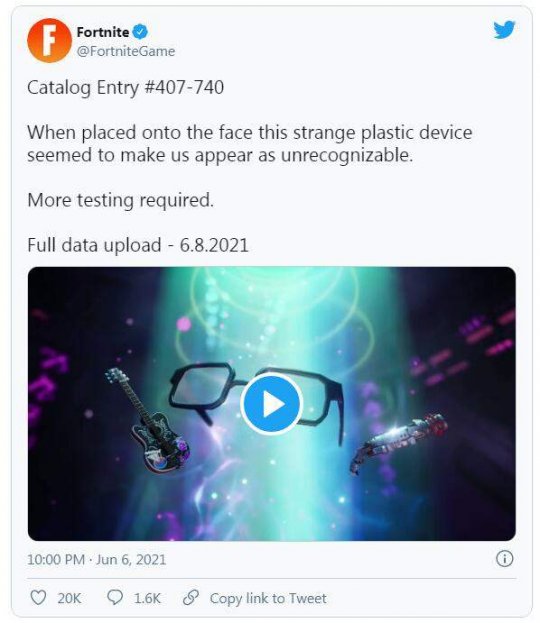Screen dimensions: 540x623
Task: Click the Catalog Entry #407-740 text
Action: [x=126, y=87]
